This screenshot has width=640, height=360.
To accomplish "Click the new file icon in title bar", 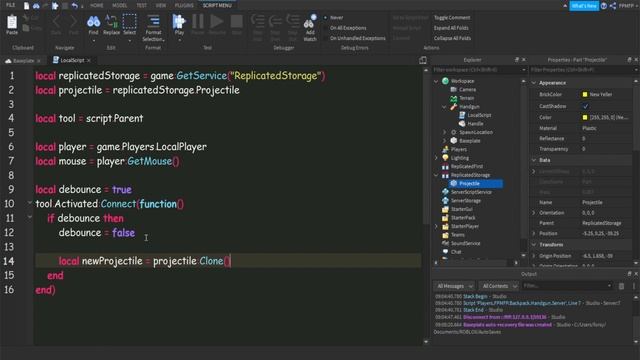I will tap(26, 6).
